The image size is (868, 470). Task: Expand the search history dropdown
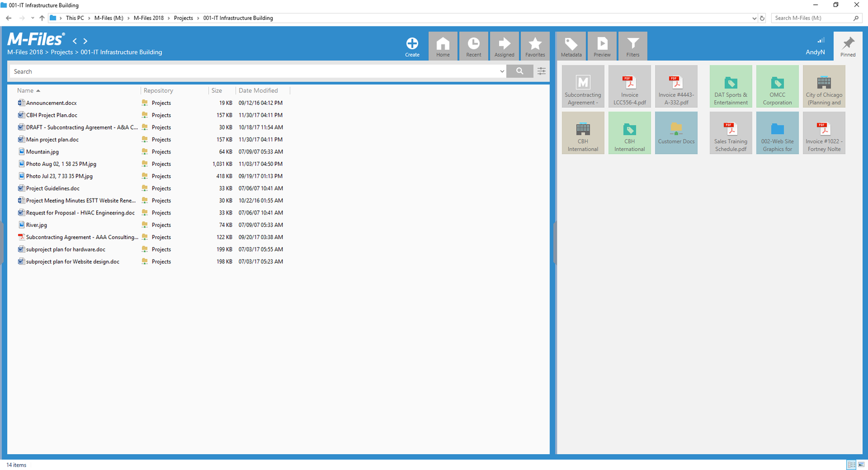502,71
